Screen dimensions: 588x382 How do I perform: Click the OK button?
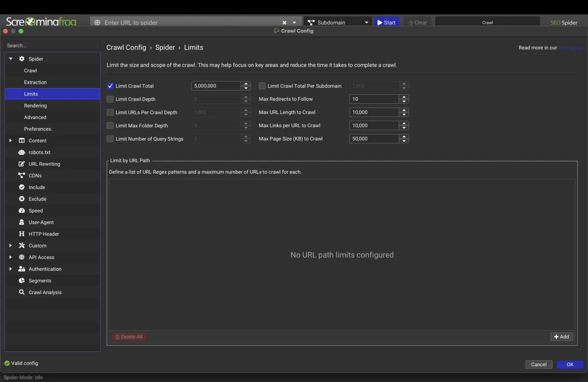(x=570, y=364)
